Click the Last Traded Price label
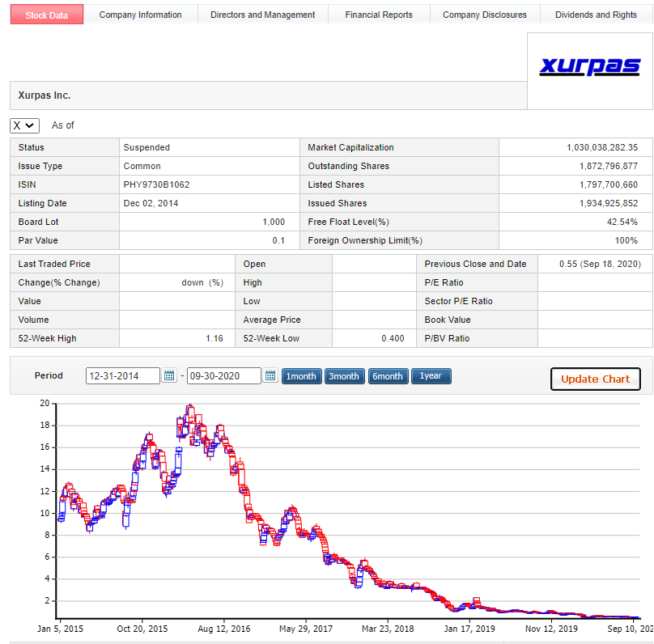The image size is (654, 644). (54, 265)
